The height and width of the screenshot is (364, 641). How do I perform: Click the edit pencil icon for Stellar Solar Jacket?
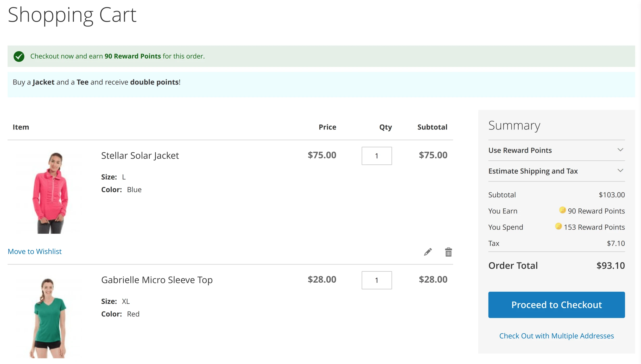point(428,252)
